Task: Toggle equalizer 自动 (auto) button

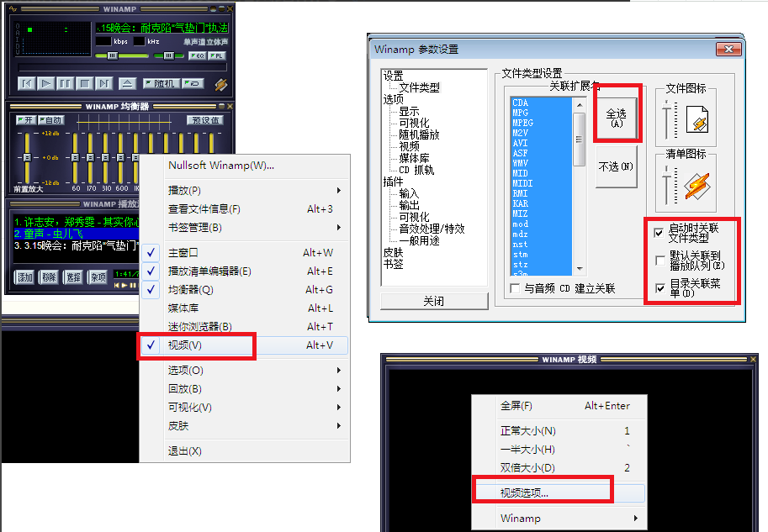Action: (x=51, y=120)
